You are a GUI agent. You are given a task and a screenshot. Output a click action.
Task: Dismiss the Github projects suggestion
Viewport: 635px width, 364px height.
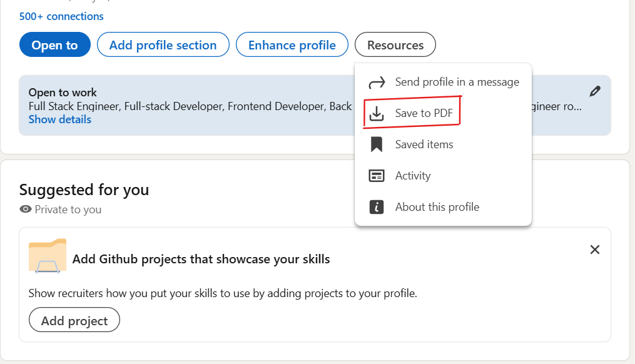pos(594,249)
